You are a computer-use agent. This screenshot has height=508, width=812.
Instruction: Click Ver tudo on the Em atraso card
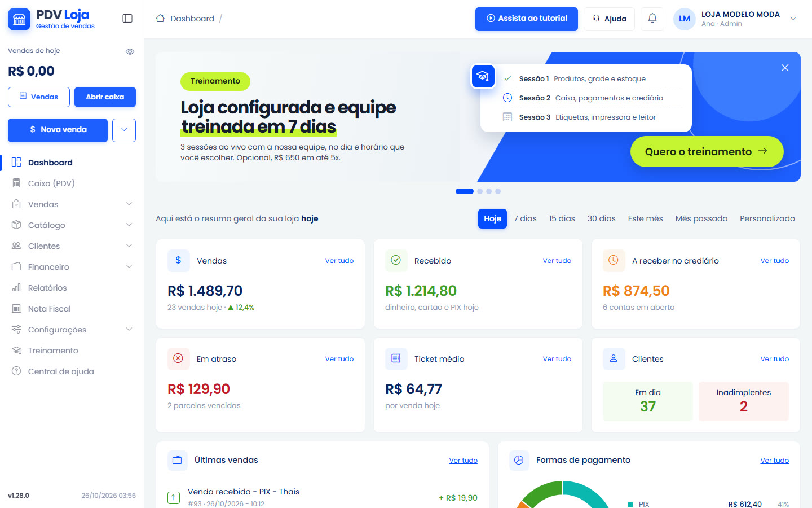click(339, 359)
